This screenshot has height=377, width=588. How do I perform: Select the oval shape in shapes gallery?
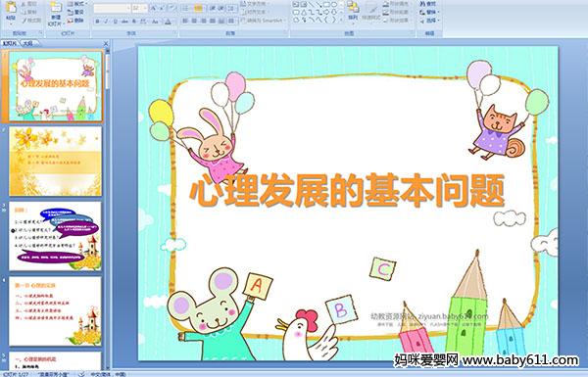pyautogui.click(x=334, y=5)
